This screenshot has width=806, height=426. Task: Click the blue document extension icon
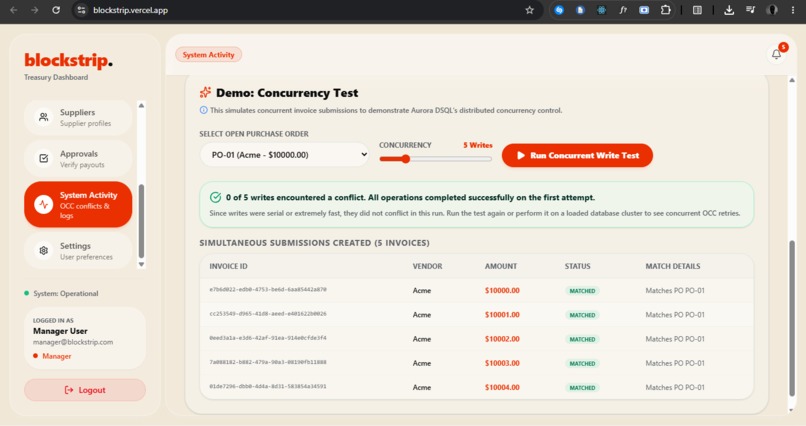click(580, 10)
